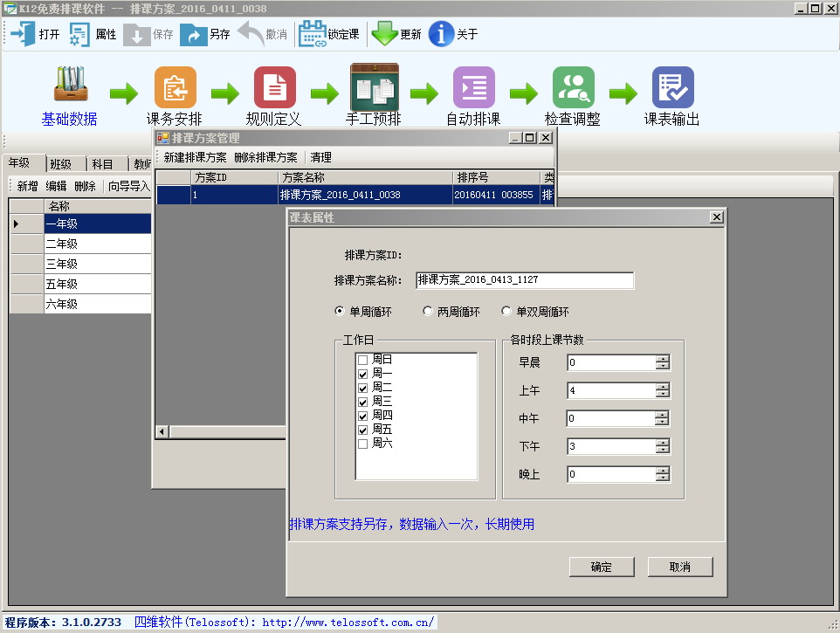Click the 排序号 column header

(x=497, y=177)
